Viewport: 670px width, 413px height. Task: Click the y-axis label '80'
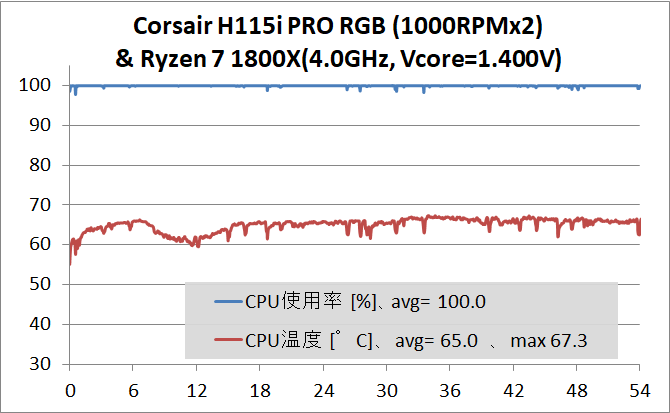40,165
